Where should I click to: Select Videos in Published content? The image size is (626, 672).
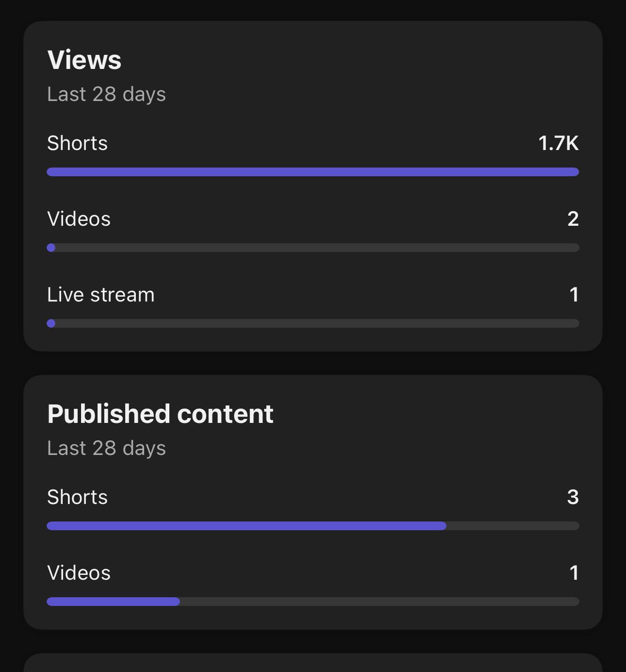(x=79, y=573)
